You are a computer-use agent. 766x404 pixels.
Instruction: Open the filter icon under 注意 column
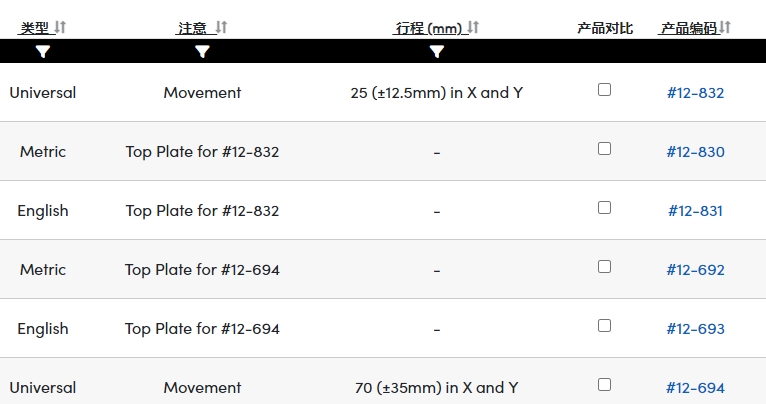click(202, 51)
